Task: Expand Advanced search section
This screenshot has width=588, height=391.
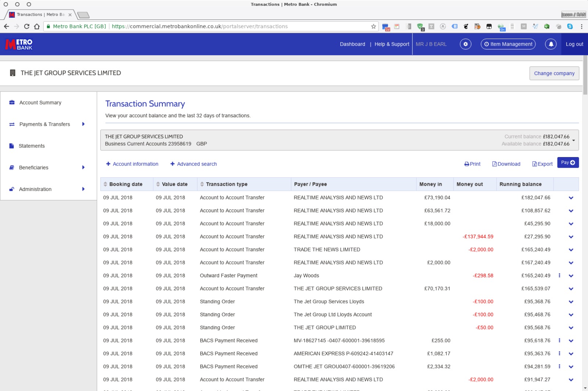Action: (194, 164)
